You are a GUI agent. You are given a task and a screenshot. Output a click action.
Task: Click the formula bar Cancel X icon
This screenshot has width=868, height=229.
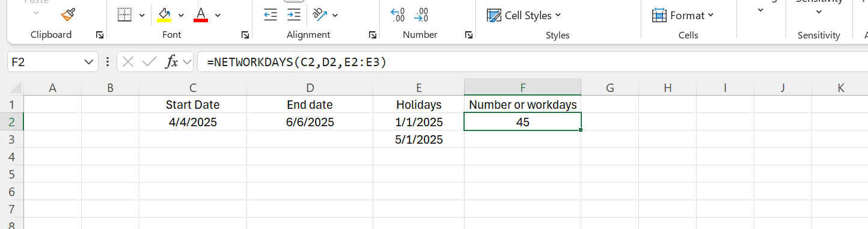click(x=127, y=61)
